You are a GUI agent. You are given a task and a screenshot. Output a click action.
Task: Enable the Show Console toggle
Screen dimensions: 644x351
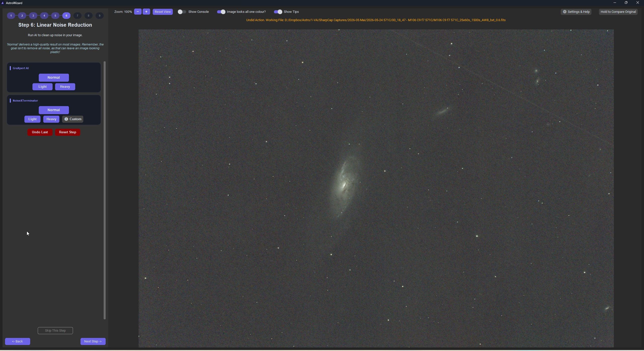(182, 12)
